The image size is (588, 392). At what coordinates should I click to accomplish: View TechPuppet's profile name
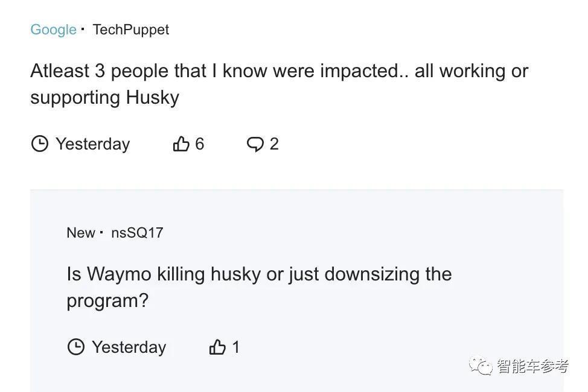130,29
